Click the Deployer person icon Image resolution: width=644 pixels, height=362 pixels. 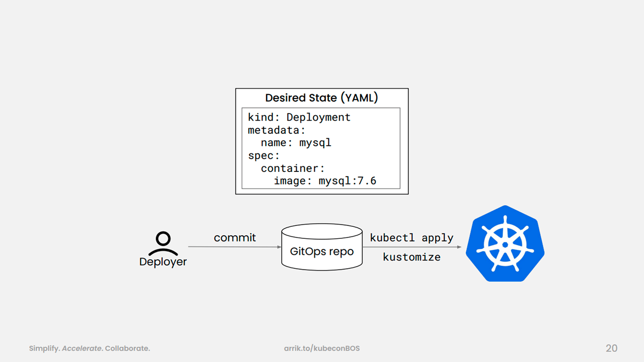click(163, 244)
